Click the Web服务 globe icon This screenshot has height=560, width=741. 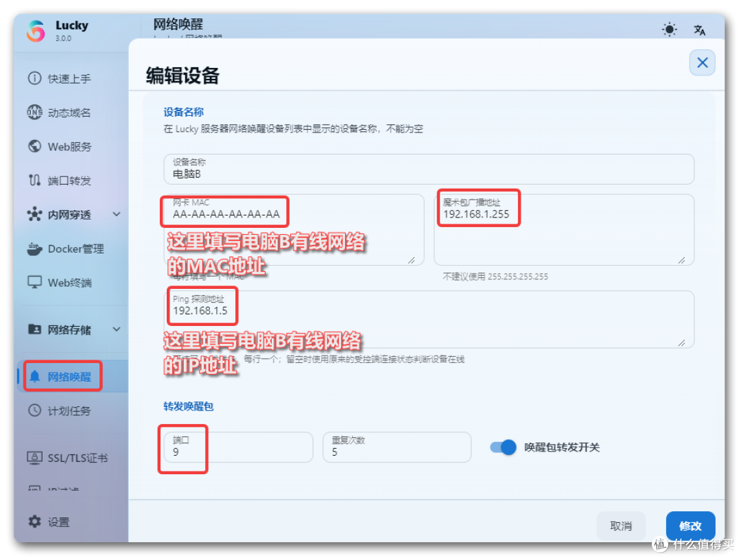(34, 146)
